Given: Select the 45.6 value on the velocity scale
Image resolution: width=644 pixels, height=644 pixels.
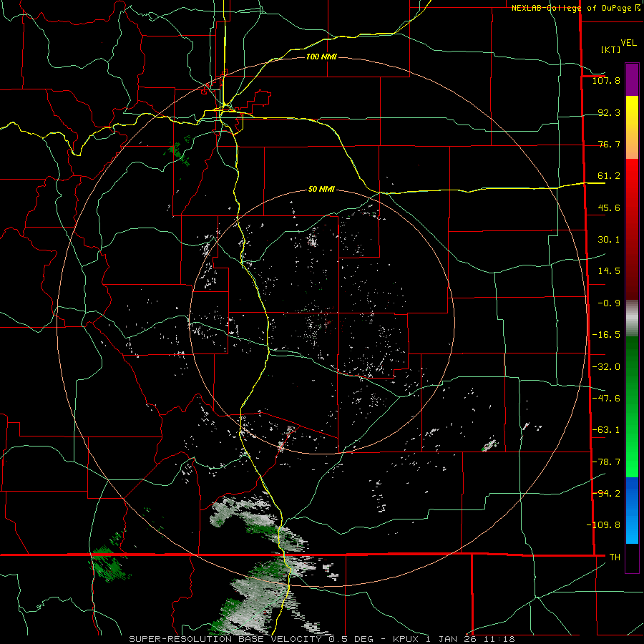Looking at the screenshot, I should click(x=609, y=208).
